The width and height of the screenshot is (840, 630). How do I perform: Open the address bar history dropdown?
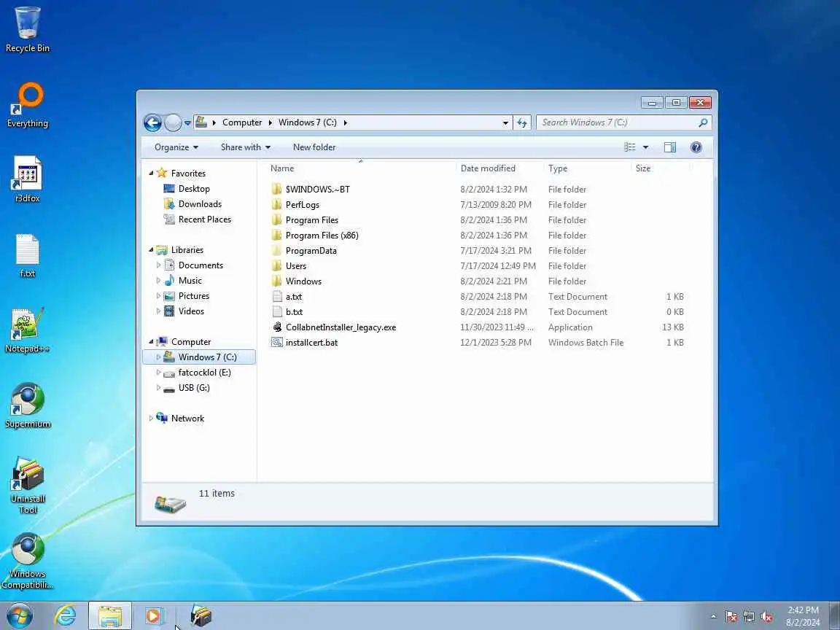[505, 122]
